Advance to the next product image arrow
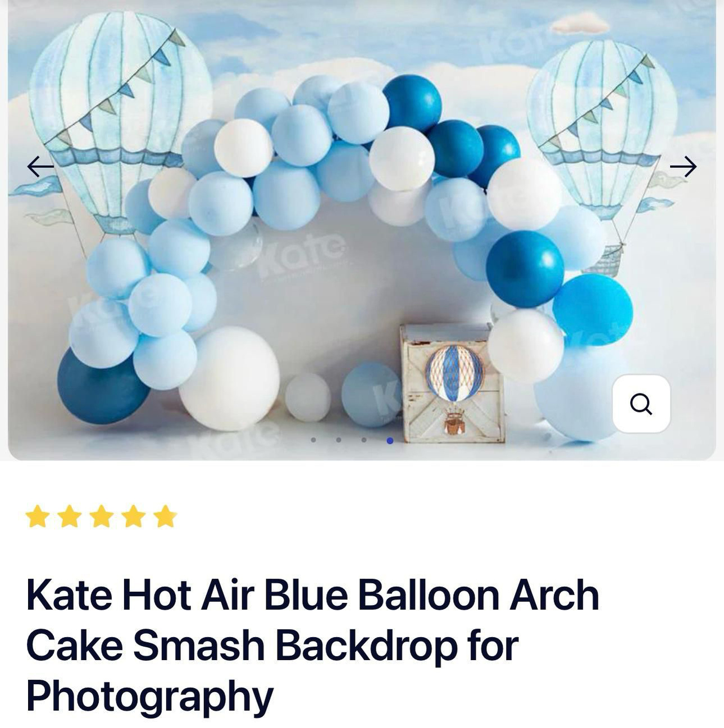 (683, 167)
